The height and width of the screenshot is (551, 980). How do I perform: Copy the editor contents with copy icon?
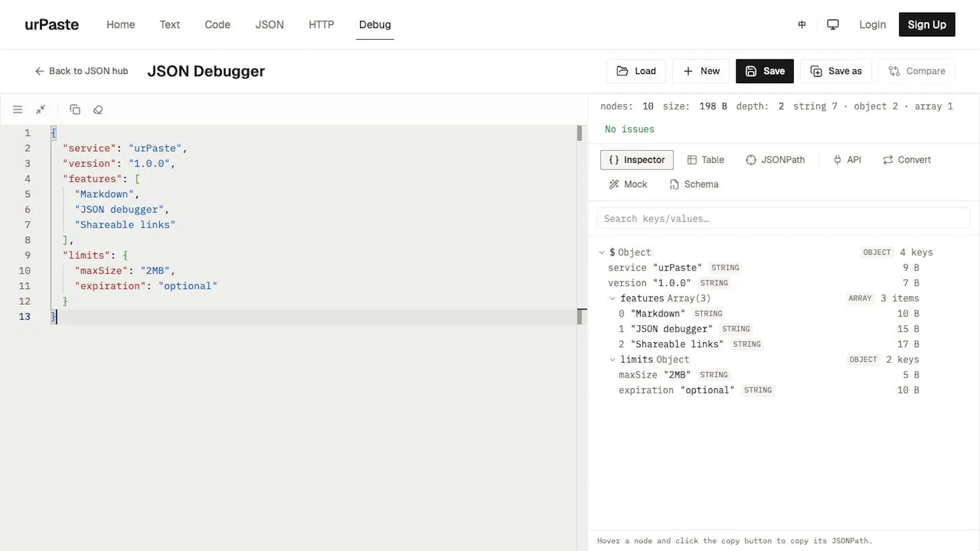(x=75, y=110)
